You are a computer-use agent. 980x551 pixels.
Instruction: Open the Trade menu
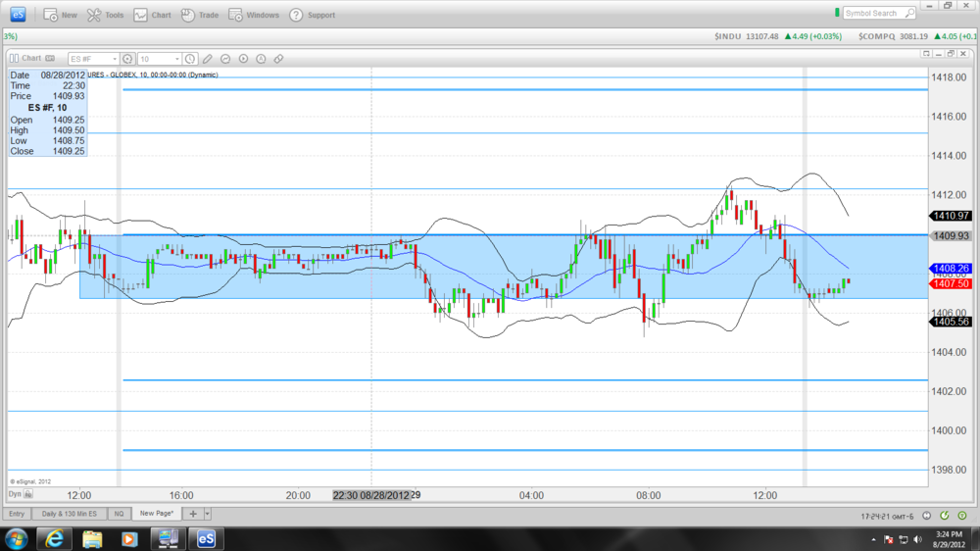[200, 15]
